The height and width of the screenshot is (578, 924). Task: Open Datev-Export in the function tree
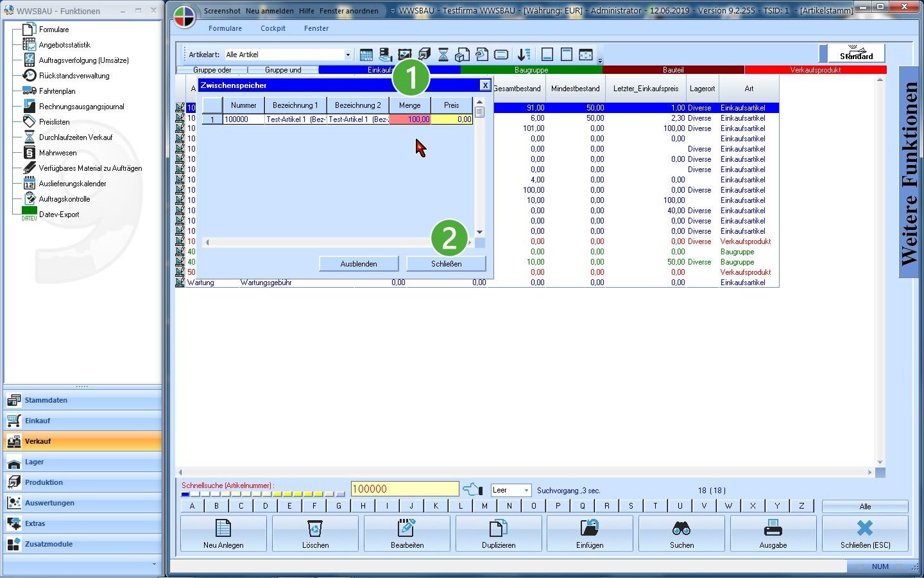pos(58,215)
